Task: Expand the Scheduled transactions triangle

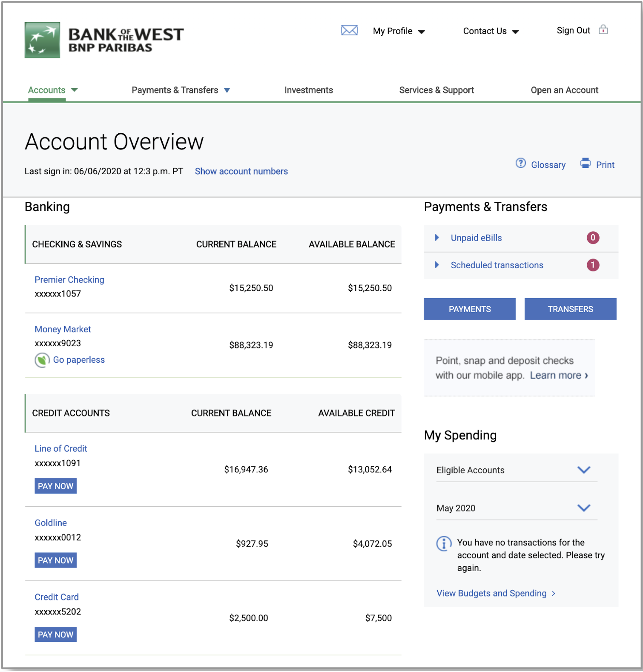Action: pos(437,265)
